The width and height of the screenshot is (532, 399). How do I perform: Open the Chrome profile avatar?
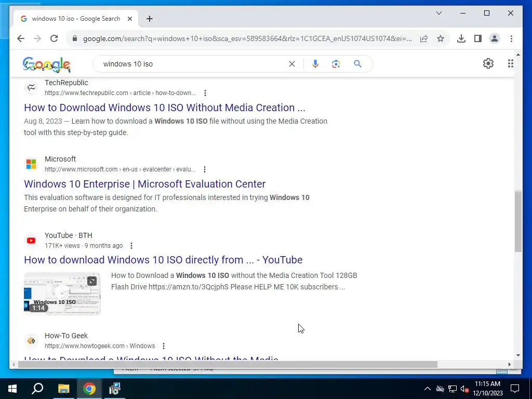[x=495, y=38]
